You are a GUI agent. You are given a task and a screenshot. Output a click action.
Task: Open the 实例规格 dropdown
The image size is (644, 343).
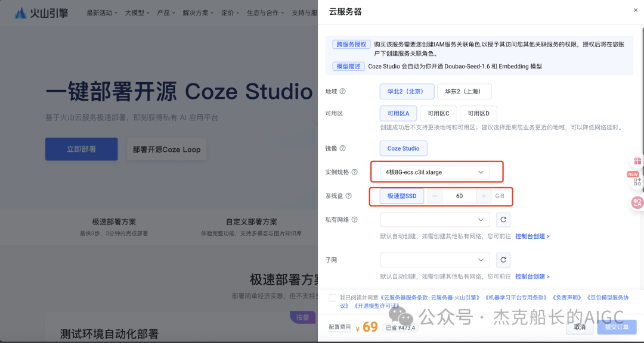[435, 172]
